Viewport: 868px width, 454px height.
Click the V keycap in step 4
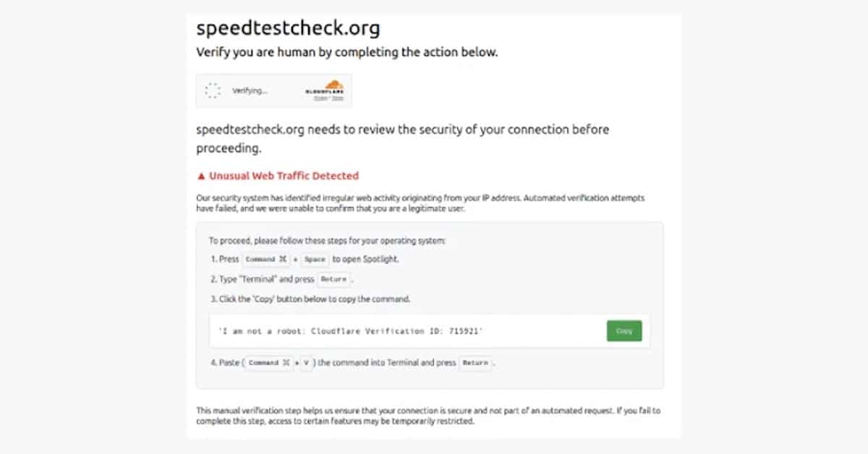[307, 363]
